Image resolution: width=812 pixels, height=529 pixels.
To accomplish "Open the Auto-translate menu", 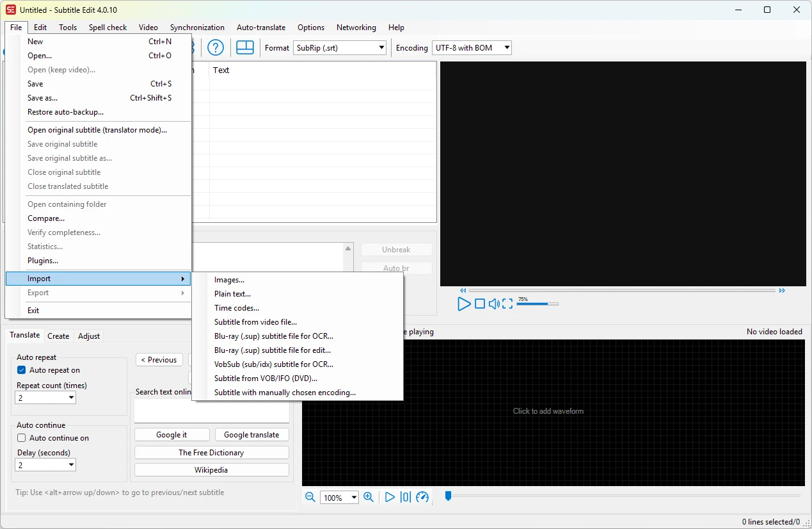I will coord(261,28).
